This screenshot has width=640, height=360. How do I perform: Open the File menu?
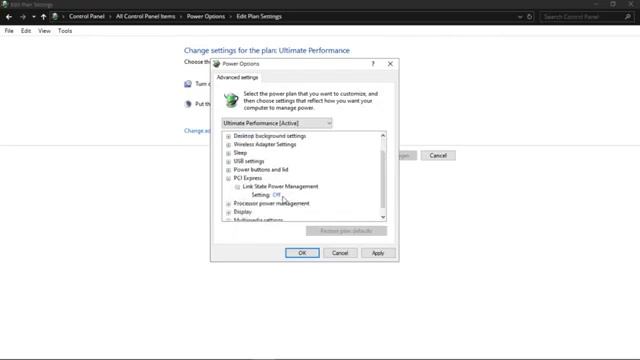[9, 31]
